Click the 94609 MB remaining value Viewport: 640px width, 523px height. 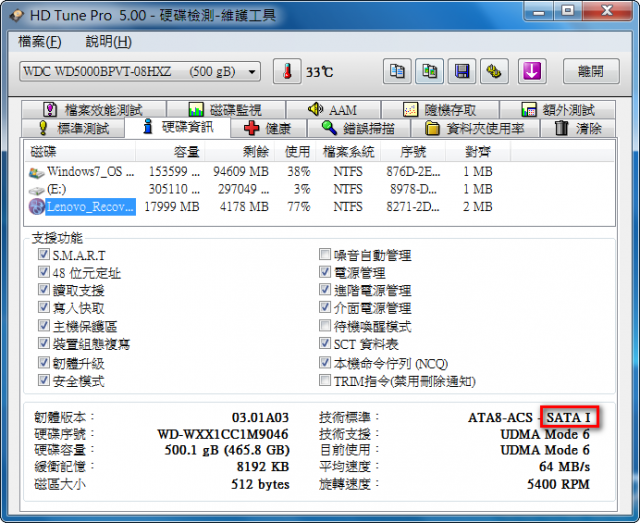241,172
